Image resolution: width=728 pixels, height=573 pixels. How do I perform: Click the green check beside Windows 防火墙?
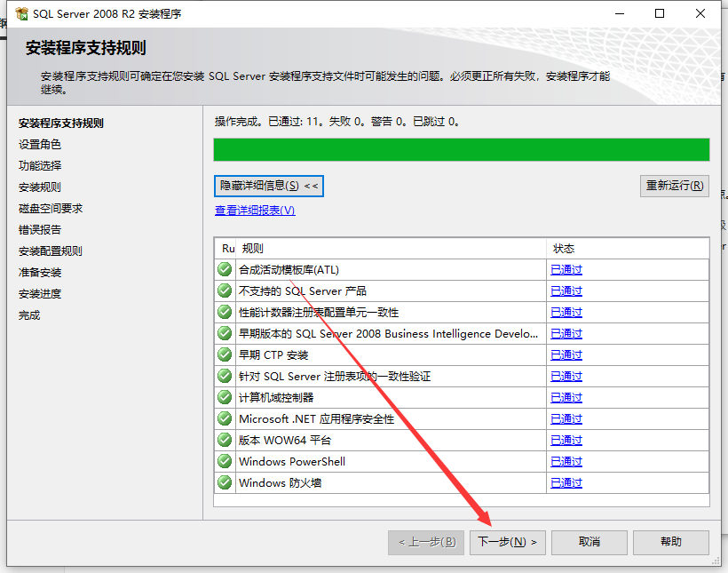[x=225, y=482]
